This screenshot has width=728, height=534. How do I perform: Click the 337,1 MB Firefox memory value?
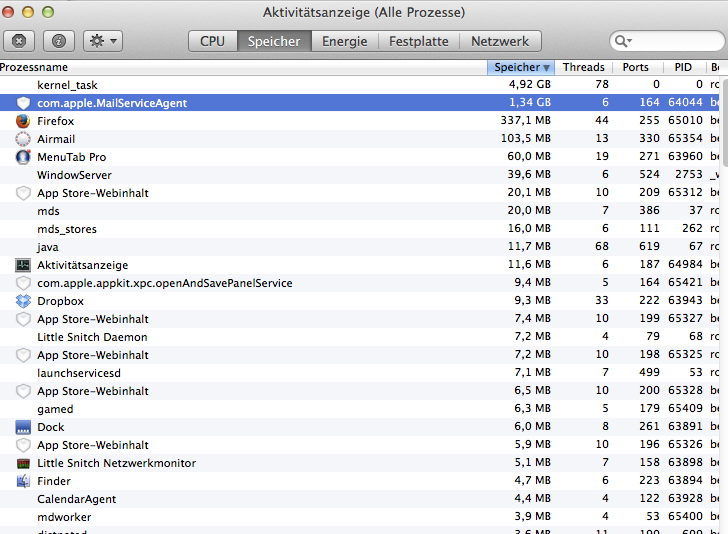point(525,120)
